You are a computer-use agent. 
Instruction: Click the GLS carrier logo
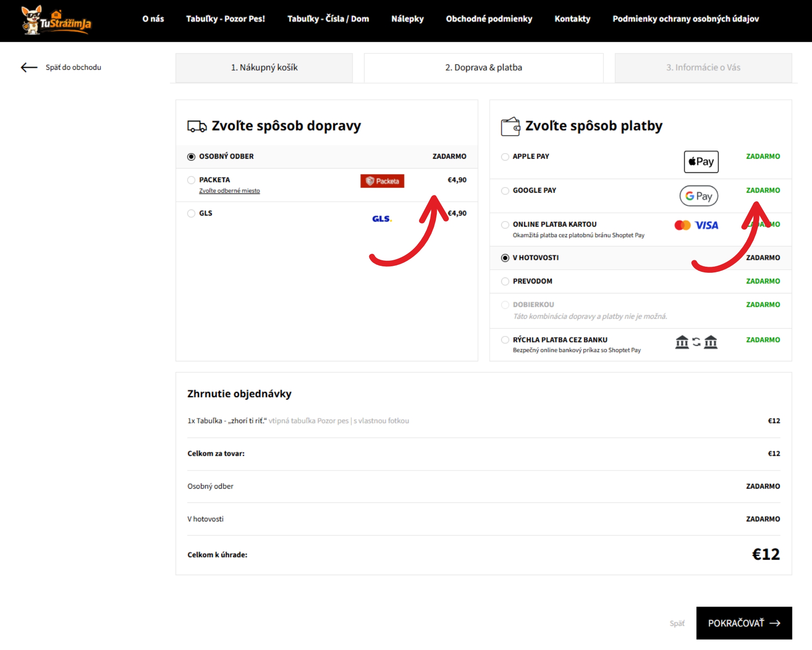(381, 219)
